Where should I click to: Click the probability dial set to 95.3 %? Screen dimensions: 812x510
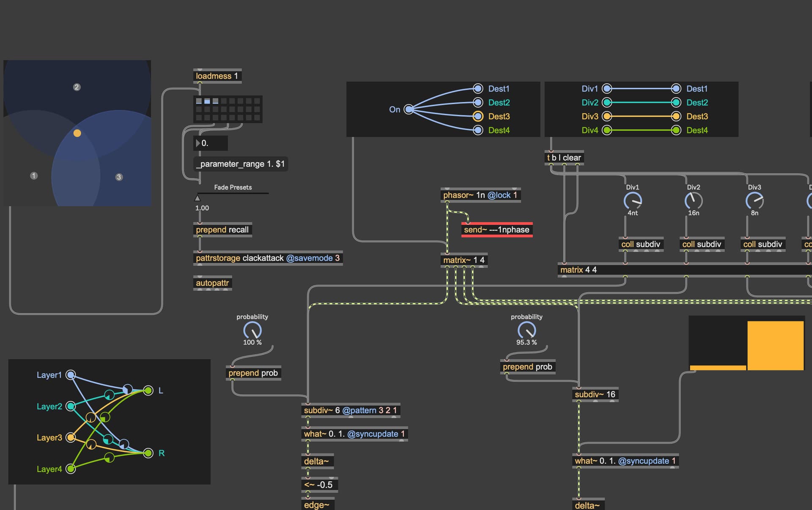(527, 330)
